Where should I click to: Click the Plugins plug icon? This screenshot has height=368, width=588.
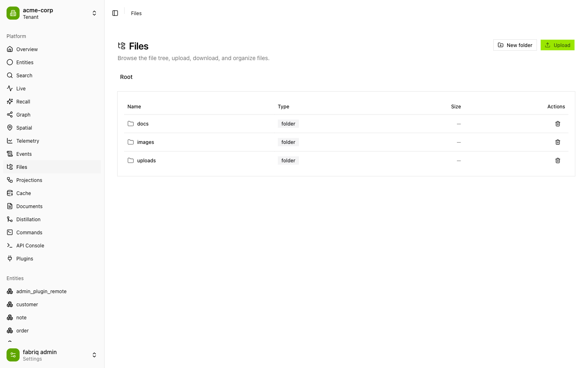(10, 258)
